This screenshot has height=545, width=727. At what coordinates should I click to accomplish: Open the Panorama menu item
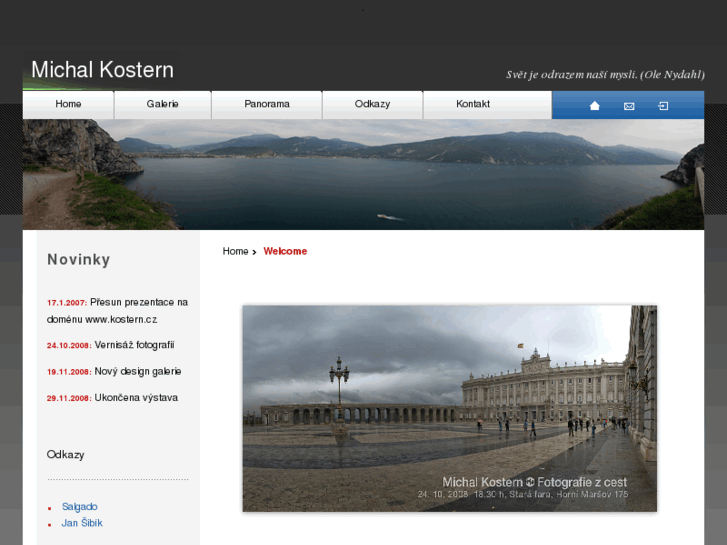tap(267, 104)
